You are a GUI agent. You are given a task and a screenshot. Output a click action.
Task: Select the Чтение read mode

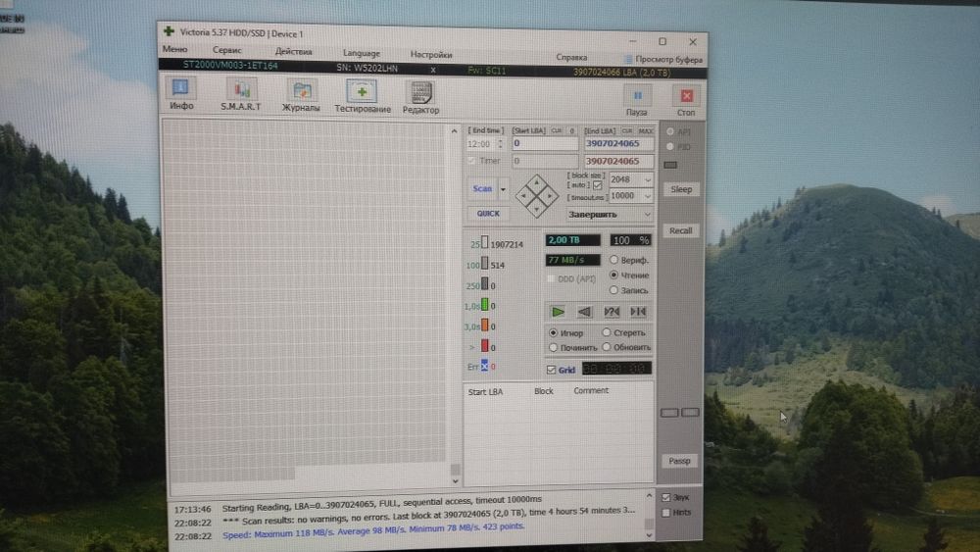click(629, 276)
